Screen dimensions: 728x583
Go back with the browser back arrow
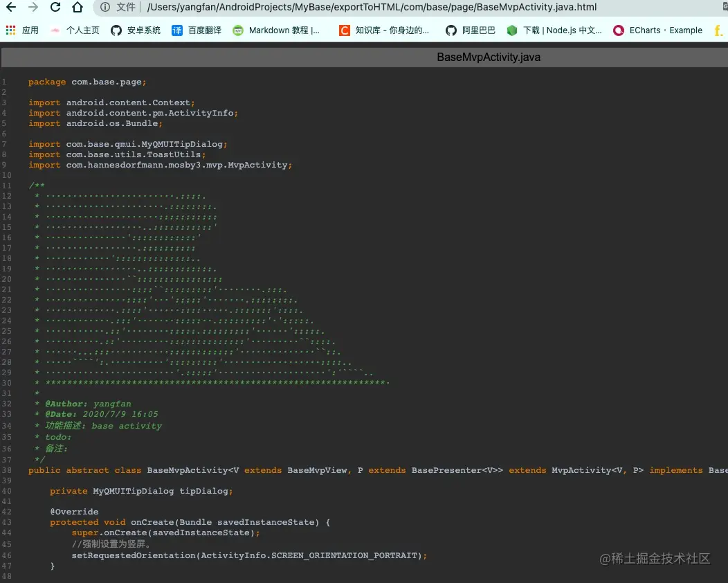tap(10, 7)
